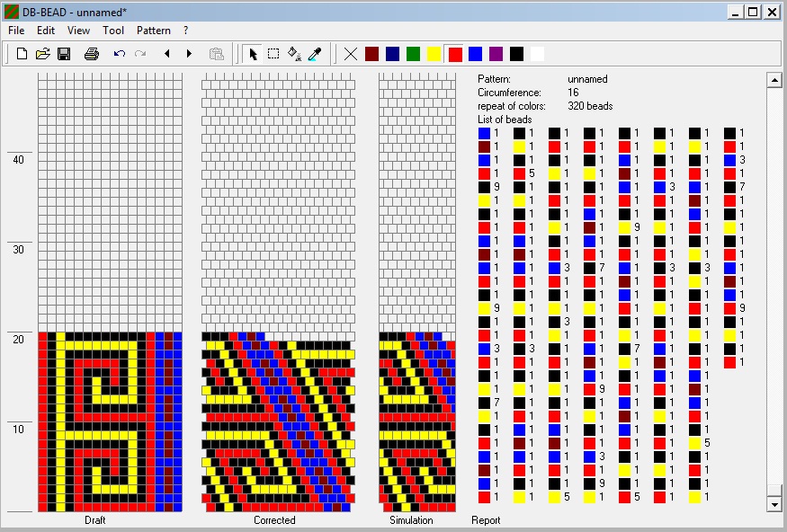
Task: Click the circumference value "16"
Action: pyautogui.click(x=573, y=93)
